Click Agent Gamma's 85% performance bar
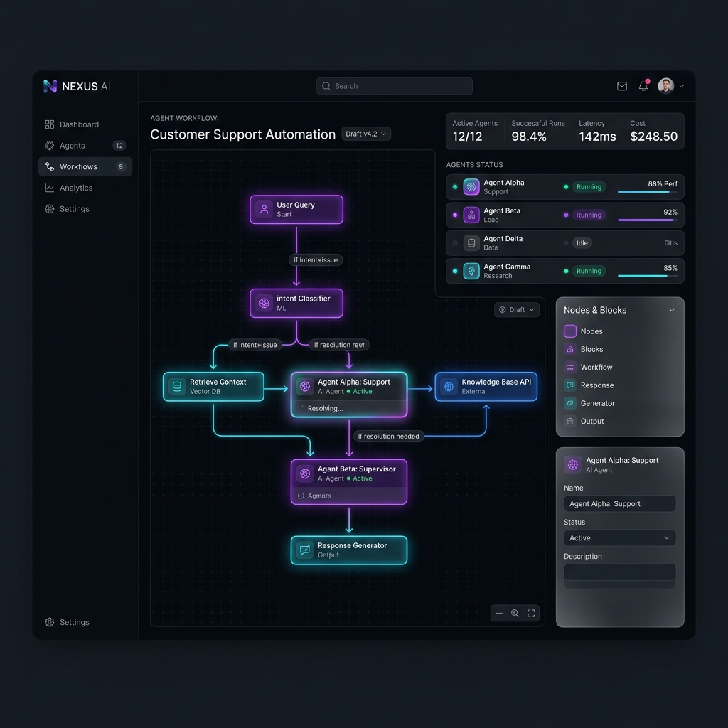Viewport: 728px width, 728px height. (647, 277)
